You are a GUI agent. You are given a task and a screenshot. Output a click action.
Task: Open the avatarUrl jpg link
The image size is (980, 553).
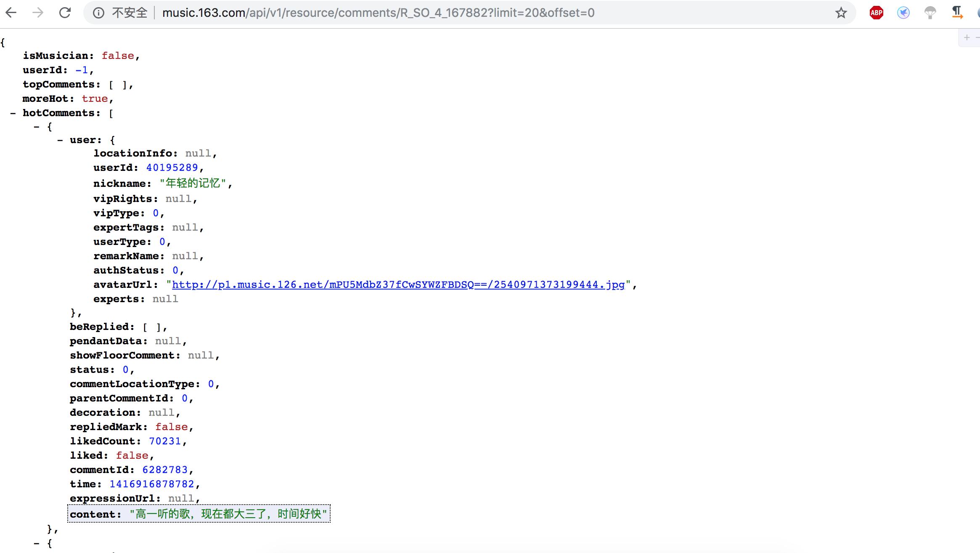(398, 285)
